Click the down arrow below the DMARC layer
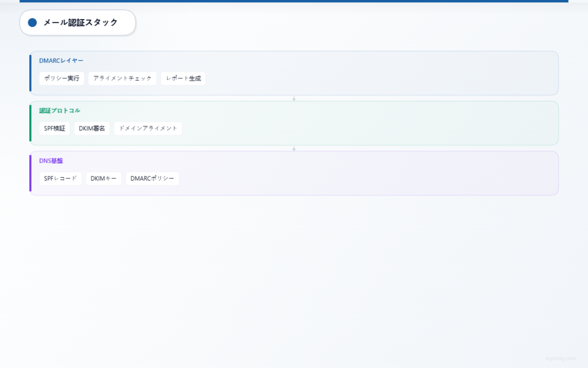This screenshot has width=588, height=368. pyautogui.click(x=294, y=98)
